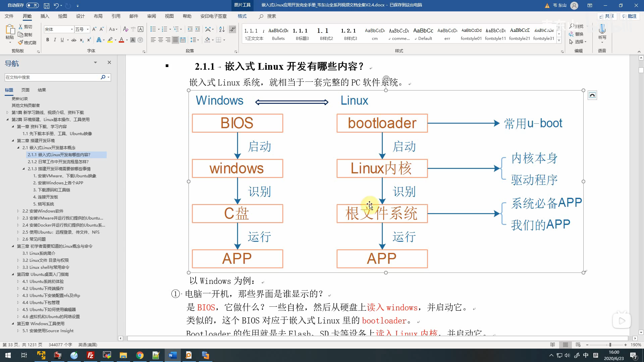
Task: Apply bullet list formatting
Action: (153, 29)
